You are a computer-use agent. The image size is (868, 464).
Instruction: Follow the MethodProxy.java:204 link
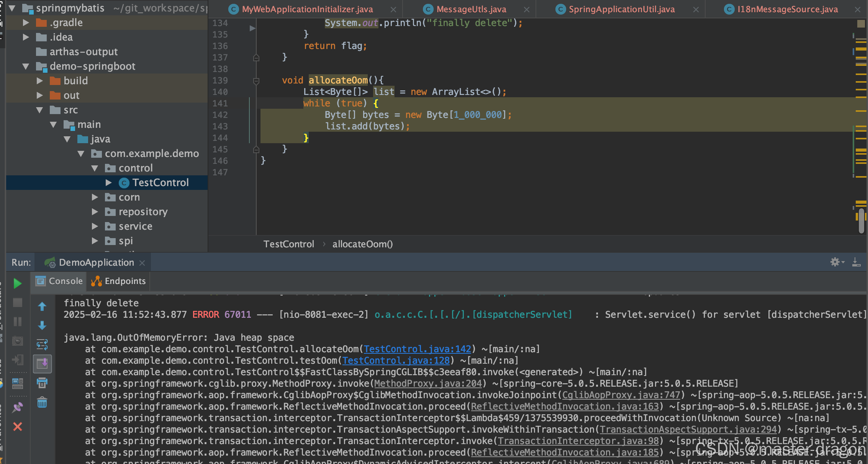coord(427,384)
